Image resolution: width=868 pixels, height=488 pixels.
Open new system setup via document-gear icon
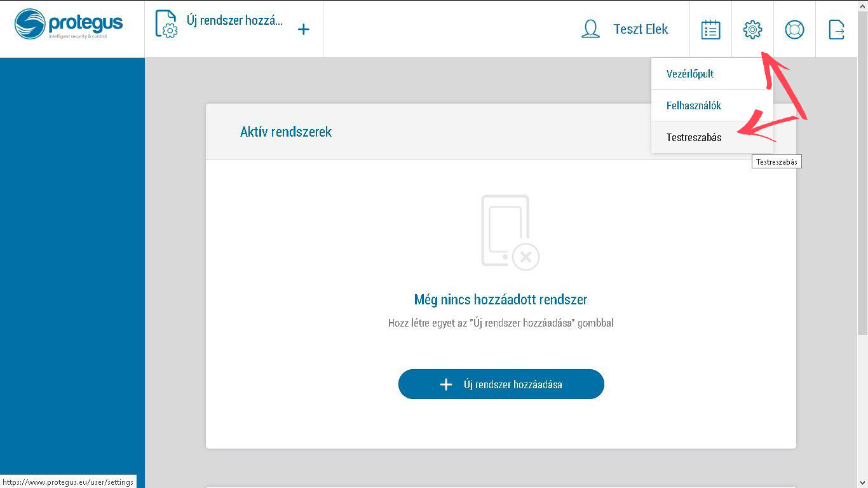point(165,25)
